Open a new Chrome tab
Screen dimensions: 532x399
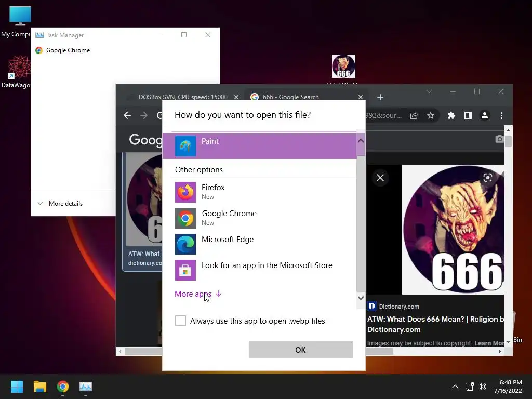(380, 97)
